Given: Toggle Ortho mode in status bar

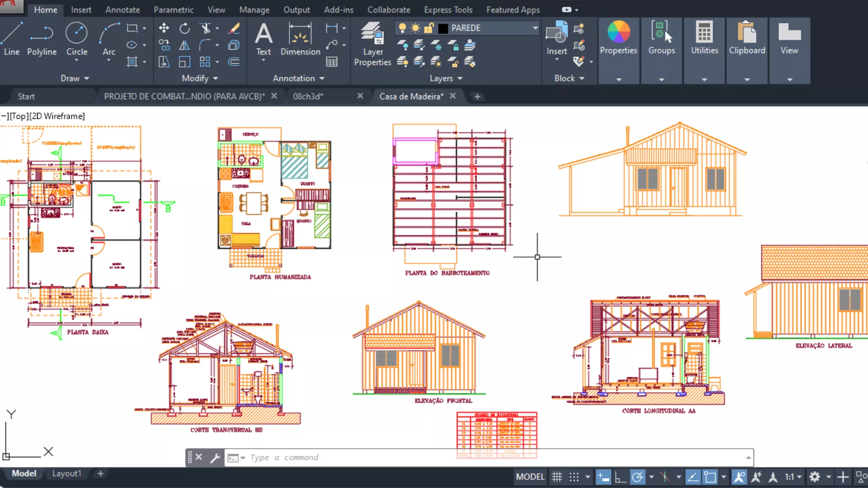Looking at the screenshot, I should tap(620, 477).
